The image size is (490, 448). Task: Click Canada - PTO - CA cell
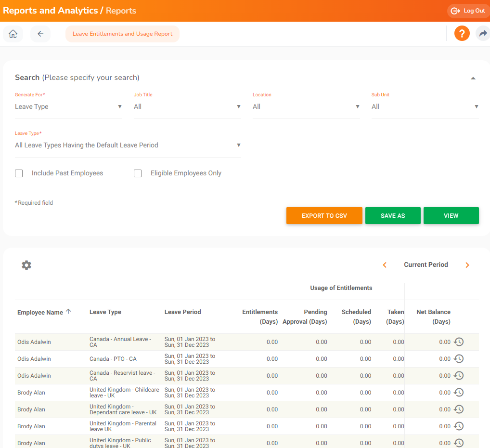point(113,359)
